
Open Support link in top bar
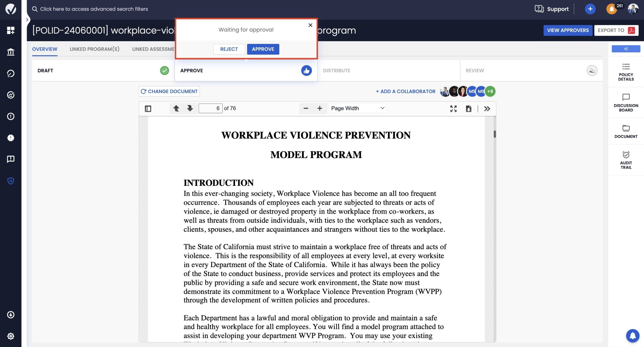(552, 9)
